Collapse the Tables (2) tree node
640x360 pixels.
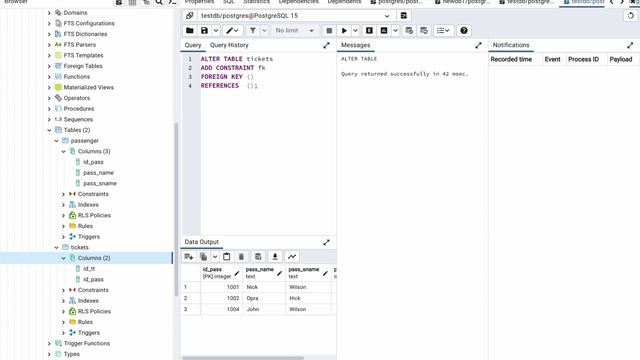[49, 130]
